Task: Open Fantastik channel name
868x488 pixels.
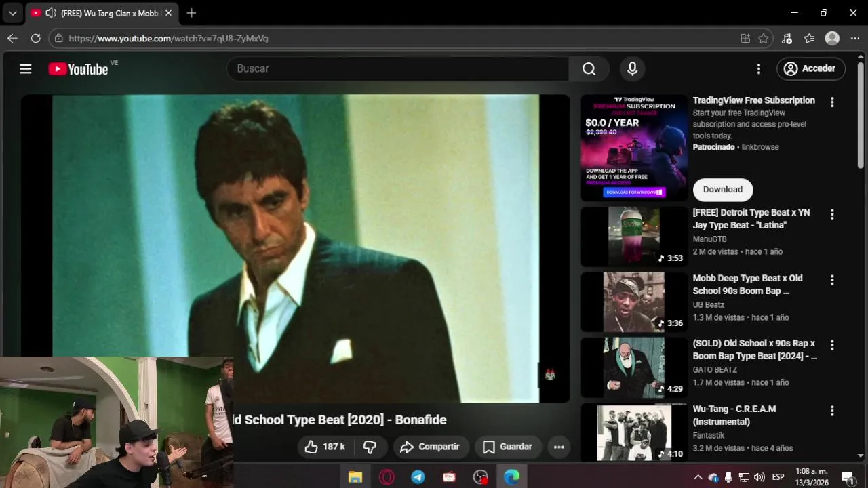Action: tap(709, 436)
